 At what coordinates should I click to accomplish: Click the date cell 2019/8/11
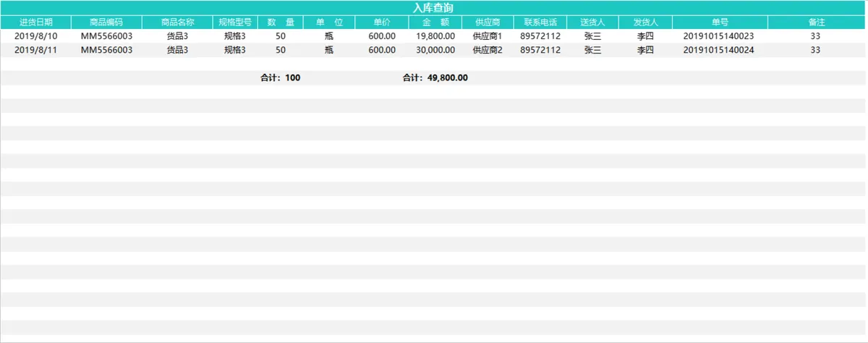pyautogui.click(x=35, y=50)
